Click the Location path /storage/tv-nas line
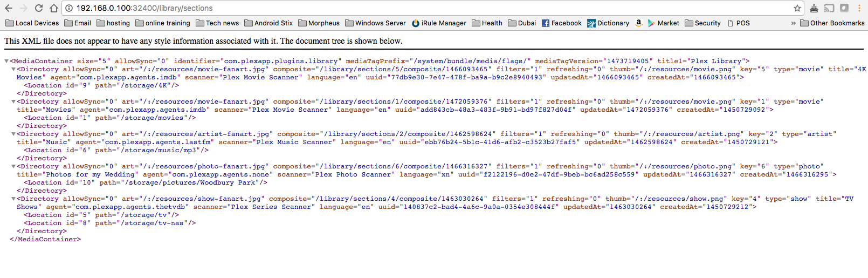The image size is (868, 278). tap(110, 223)
